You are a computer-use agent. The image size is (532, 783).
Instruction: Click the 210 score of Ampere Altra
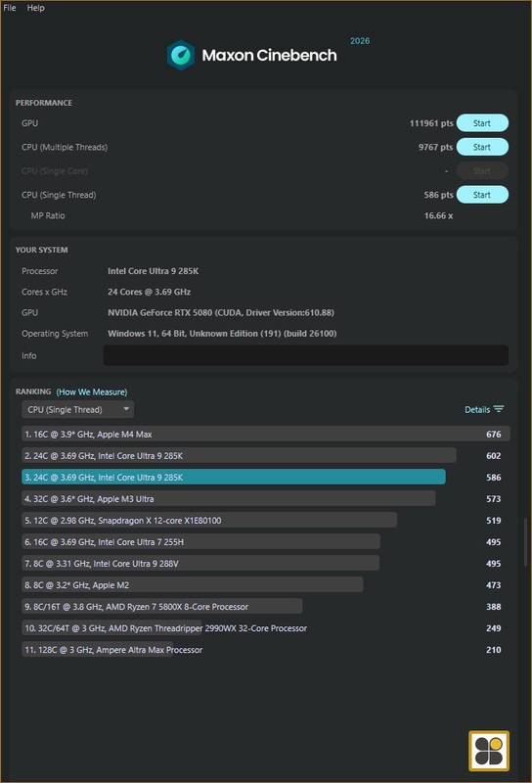494,649
